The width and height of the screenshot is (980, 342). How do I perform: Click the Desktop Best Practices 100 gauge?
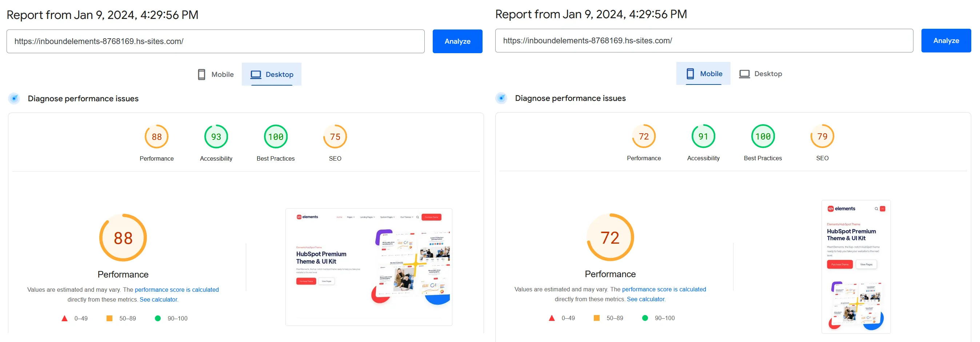coord(275,137)
